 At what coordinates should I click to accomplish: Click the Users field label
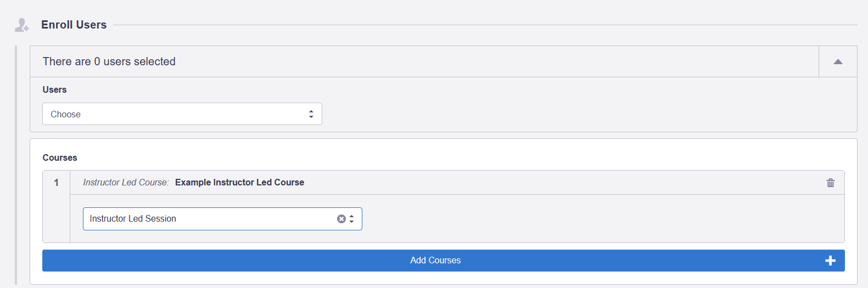54,90
